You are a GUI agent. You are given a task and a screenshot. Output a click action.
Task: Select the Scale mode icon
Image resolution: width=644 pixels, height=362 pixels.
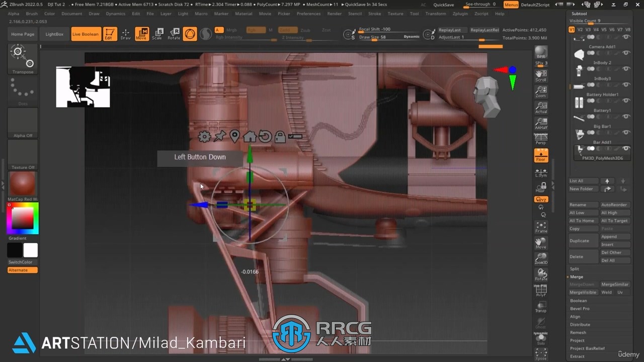(157, 34)
